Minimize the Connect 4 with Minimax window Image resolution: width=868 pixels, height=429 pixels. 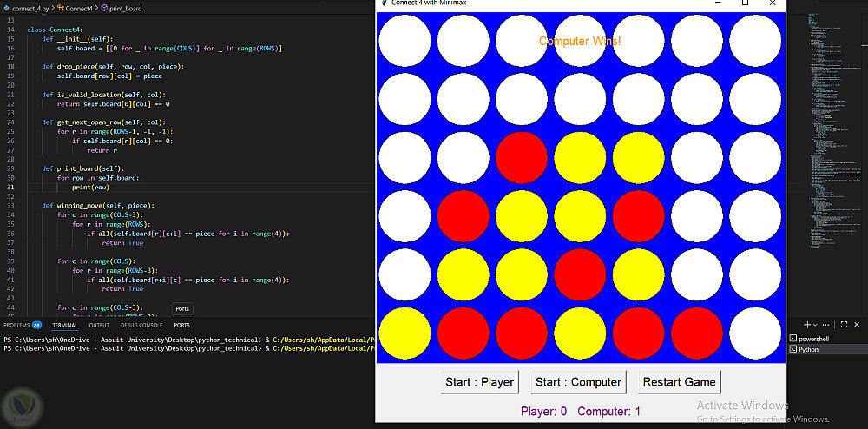click(718, 3)
